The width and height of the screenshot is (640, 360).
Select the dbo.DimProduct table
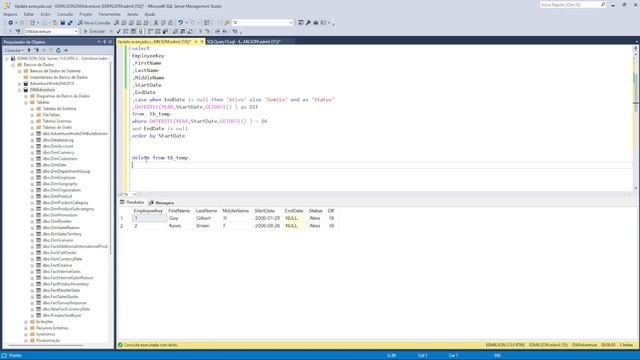click(x=57, y=196)
